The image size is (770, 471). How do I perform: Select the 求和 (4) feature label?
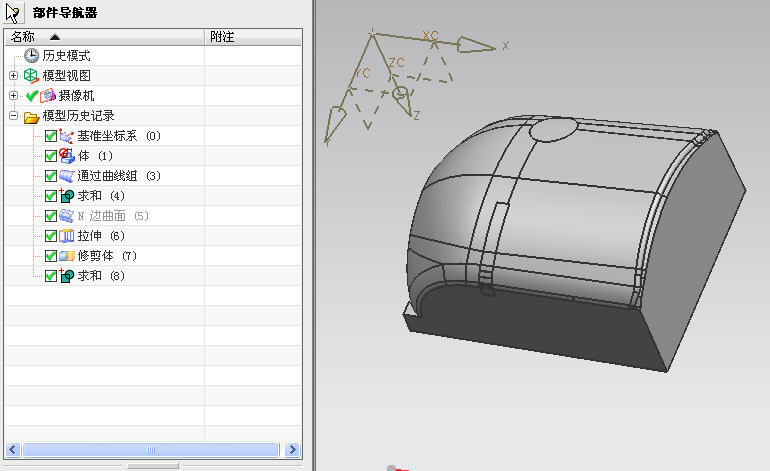101,196
